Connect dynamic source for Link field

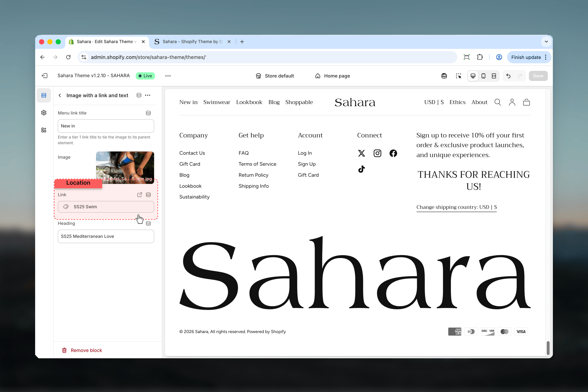148,195
